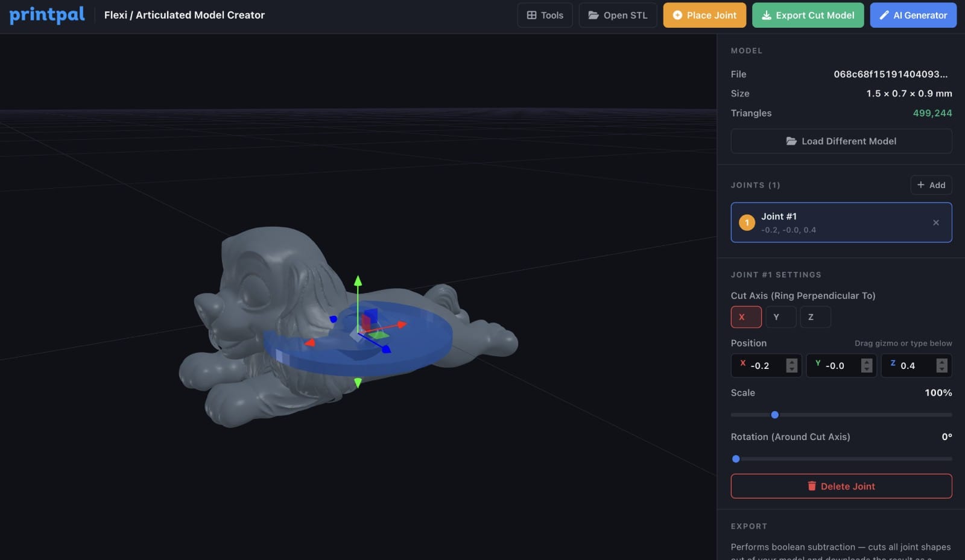Select Joint #1 in the joints list
Screen dimensions: 965x560
832,222
